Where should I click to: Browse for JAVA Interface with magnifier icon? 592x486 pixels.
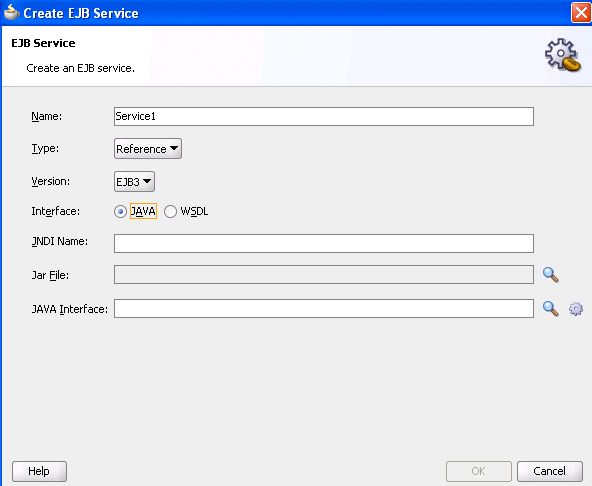tap(550, 309)
